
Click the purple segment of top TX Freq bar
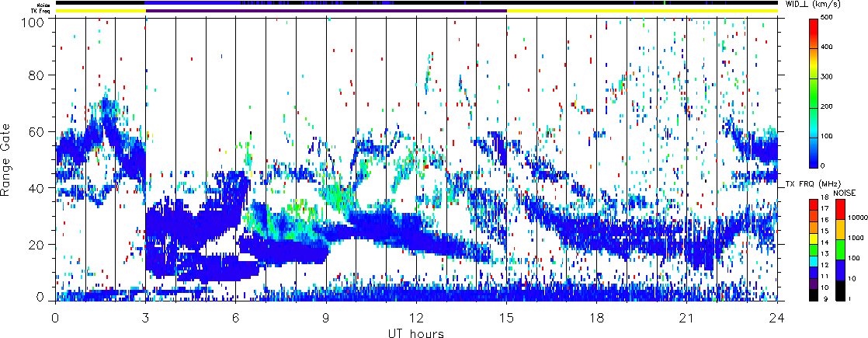pos(326,11)
